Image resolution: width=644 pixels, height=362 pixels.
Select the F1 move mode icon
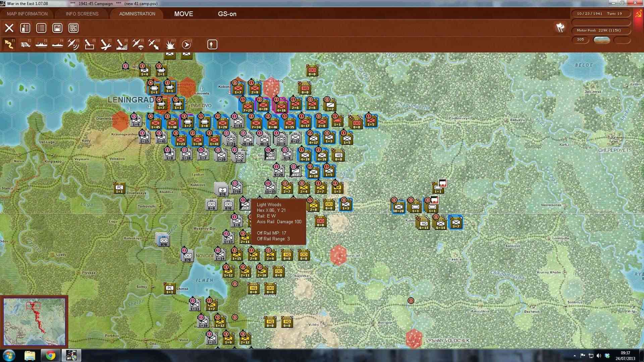pos(9,44)
